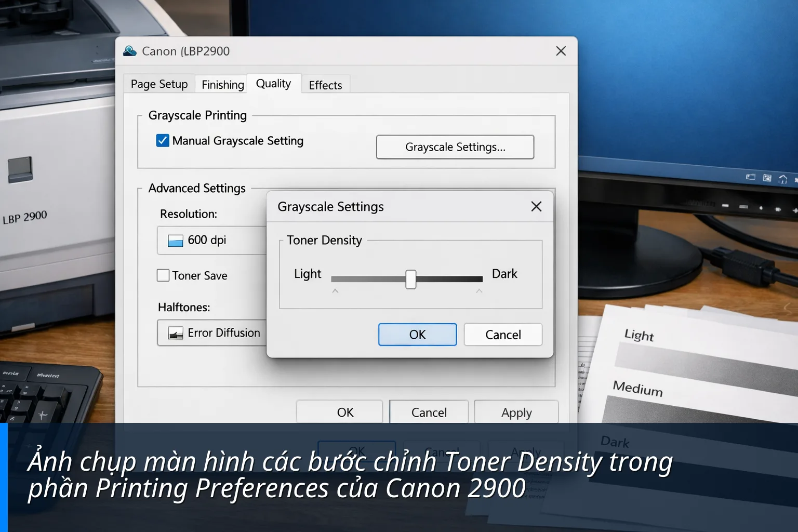798x532 pixels.
Task: Click Cancel in the printer preferences window
Action: click(x=429, y=413)
